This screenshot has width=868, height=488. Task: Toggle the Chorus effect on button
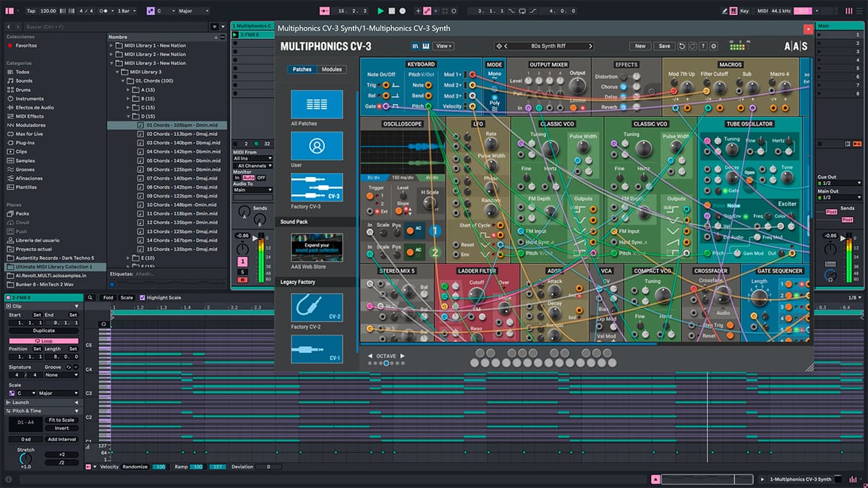[x=624, y=87]
